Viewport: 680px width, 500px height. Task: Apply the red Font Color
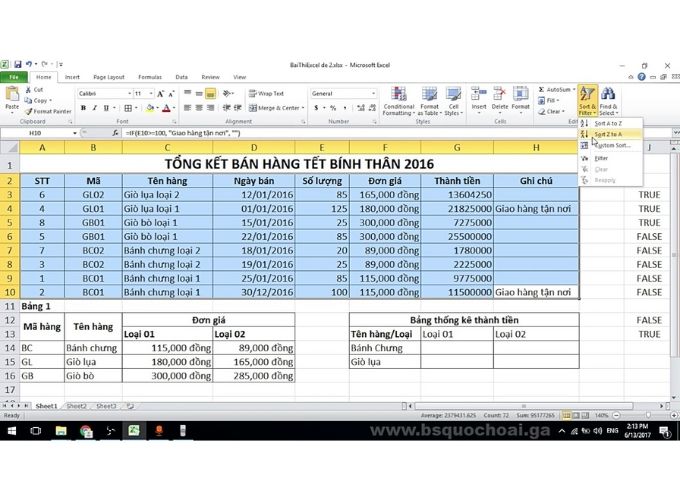166,108
